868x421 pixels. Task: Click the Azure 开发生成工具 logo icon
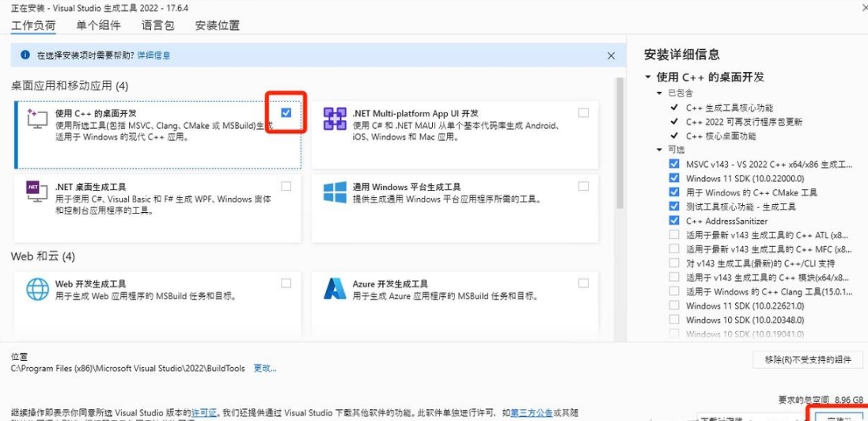(335, 289)
